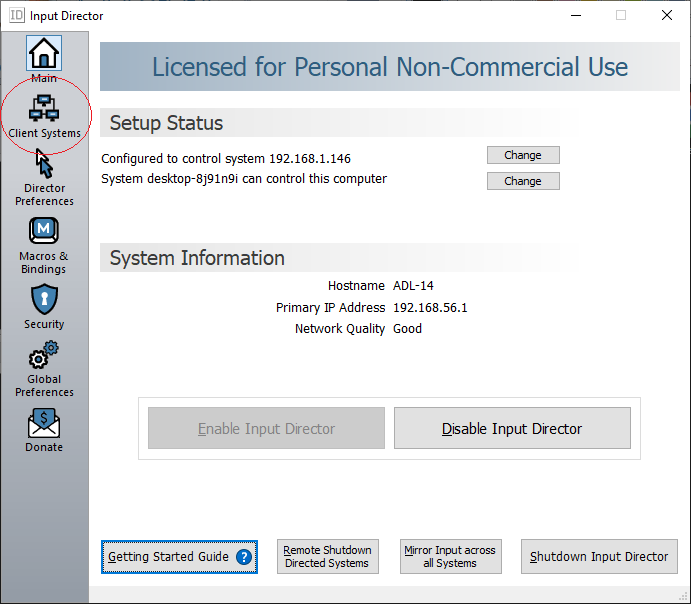Open the Getting Started Guide

[179, 557]
